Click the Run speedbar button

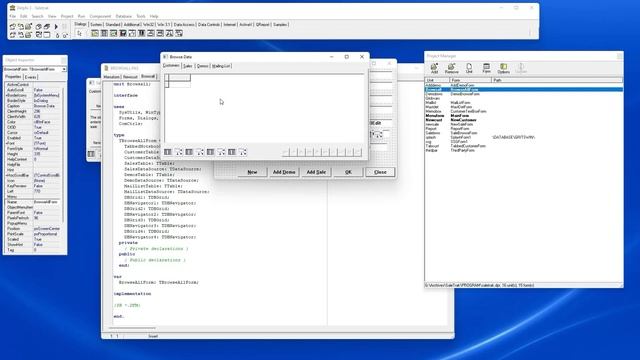(56, 27)
